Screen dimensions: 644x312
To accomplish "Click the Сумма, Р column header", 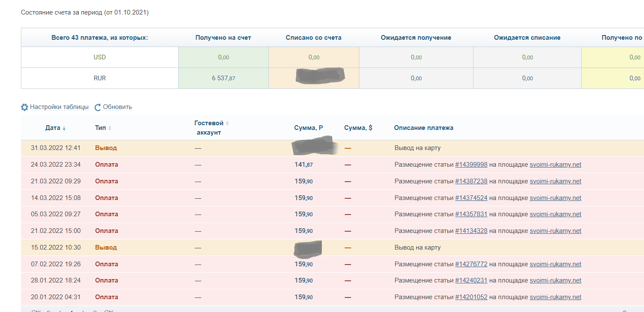I will pos(308,128).
